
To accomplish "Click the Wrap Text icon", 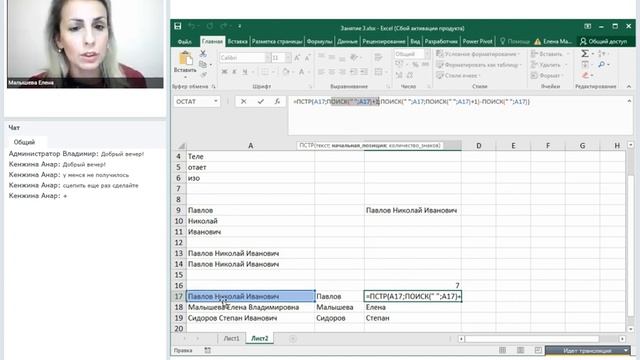I will click(x=378, y=58).
